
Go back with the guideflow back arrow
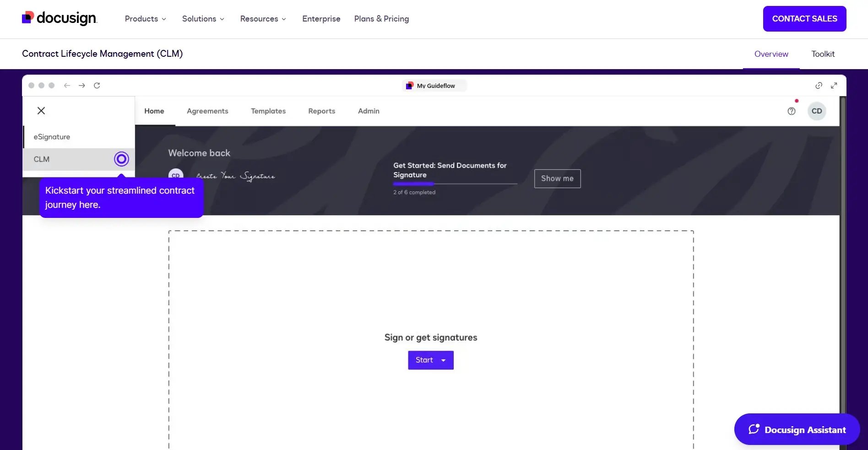coord(67,86)
